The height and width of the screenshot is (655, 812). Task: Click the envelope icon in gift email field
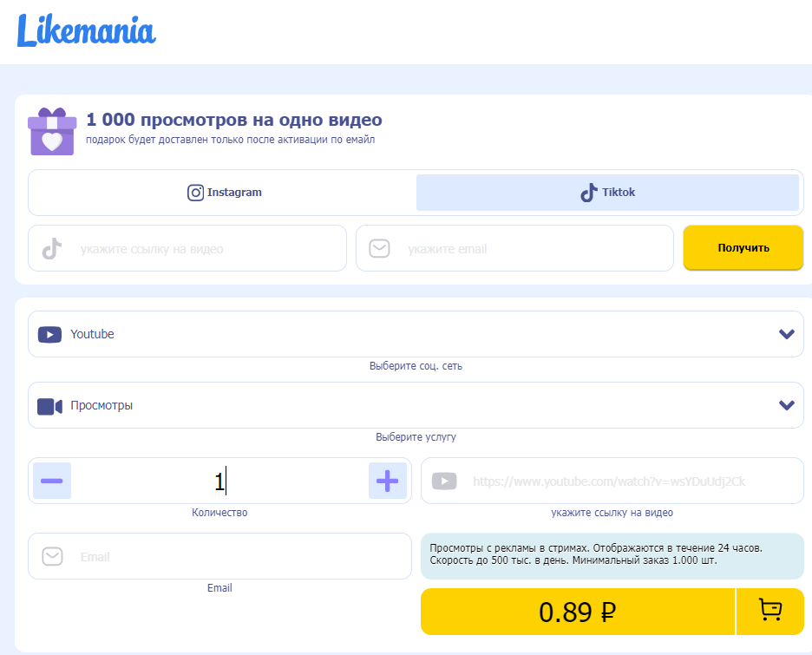coord(380,248)
